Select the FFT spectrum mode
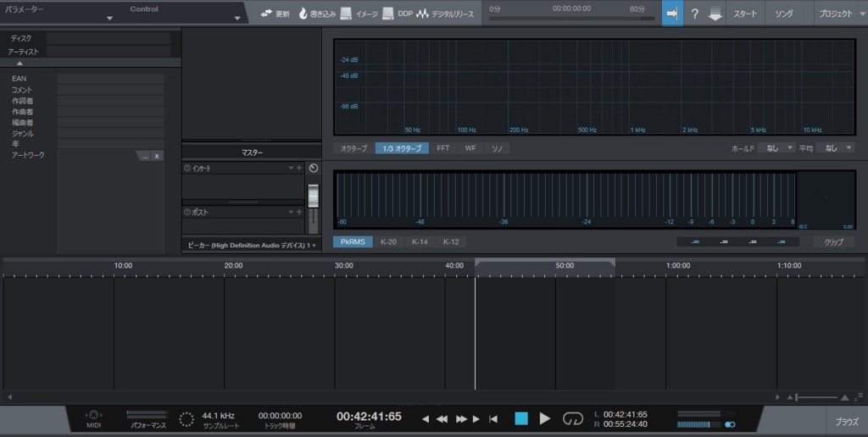 click(442, 148)
